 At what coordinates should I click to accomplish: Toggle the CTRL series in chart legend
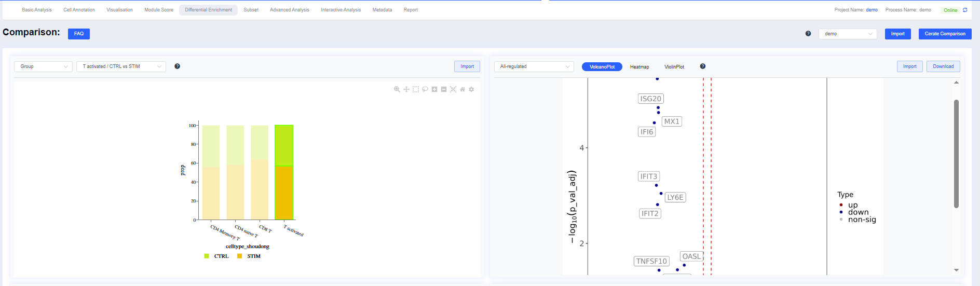pyautogui.click(x=217, y=256)
